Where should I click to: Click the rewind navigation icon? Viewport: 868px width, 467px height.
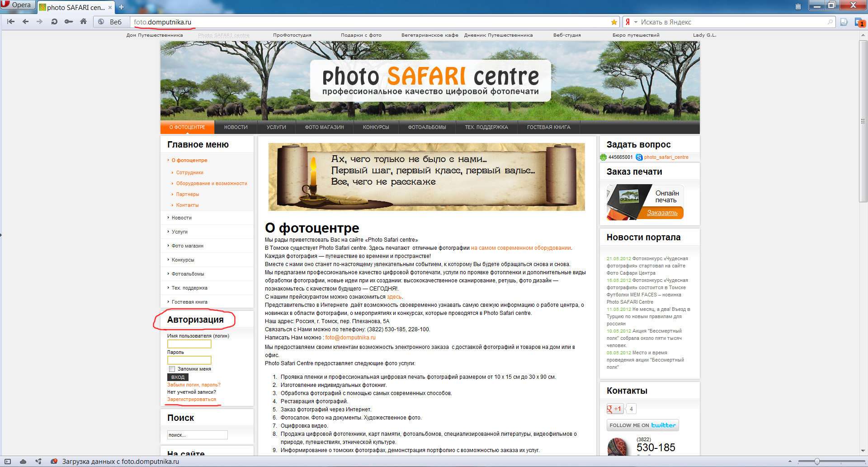pos(11,22)
